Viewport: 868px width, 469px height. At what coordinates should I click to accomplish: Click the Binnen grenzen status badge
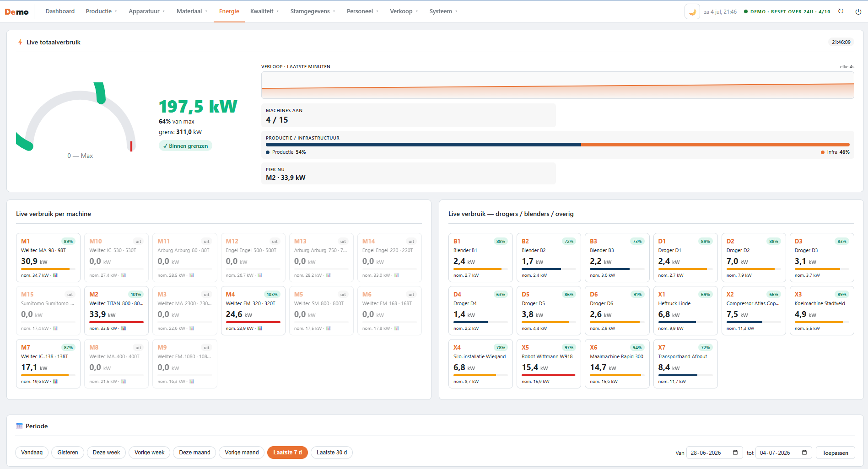pos(185,146)
